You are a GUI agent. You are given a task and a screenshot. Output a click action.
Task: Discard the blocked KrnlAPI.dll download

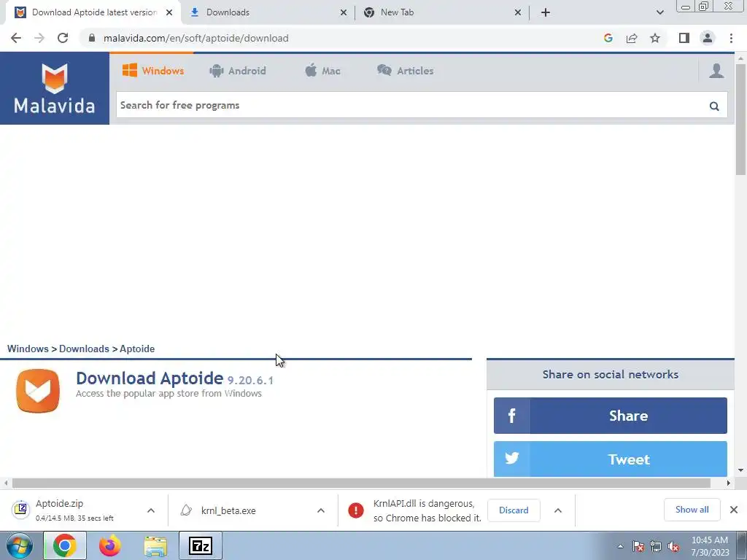pyautogui.click(x=514, y=510)
